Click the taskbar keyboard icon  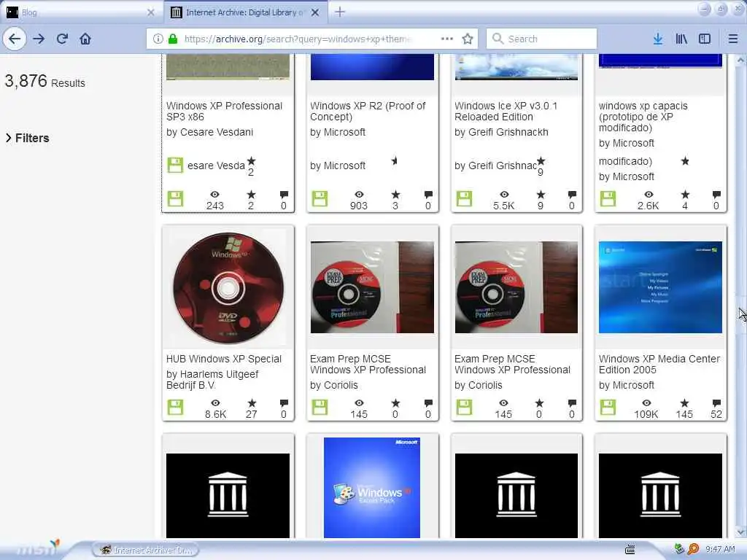pyautogui.click(x=630, y=550)
